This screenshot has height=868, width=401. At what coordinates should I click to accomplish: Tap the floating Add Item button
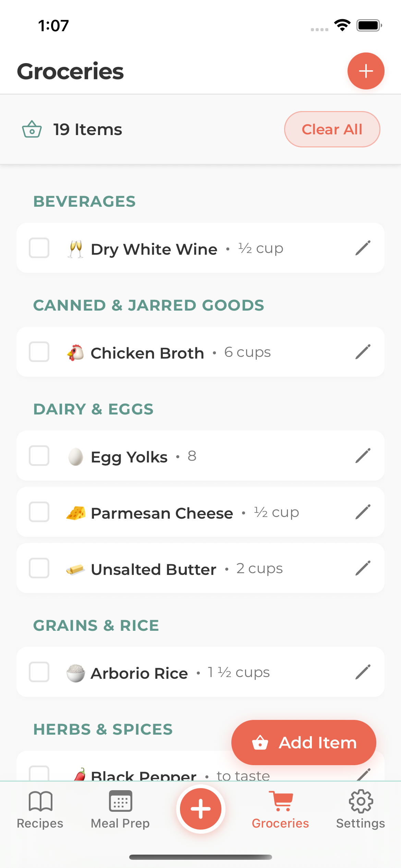click(x=304, y=743)
